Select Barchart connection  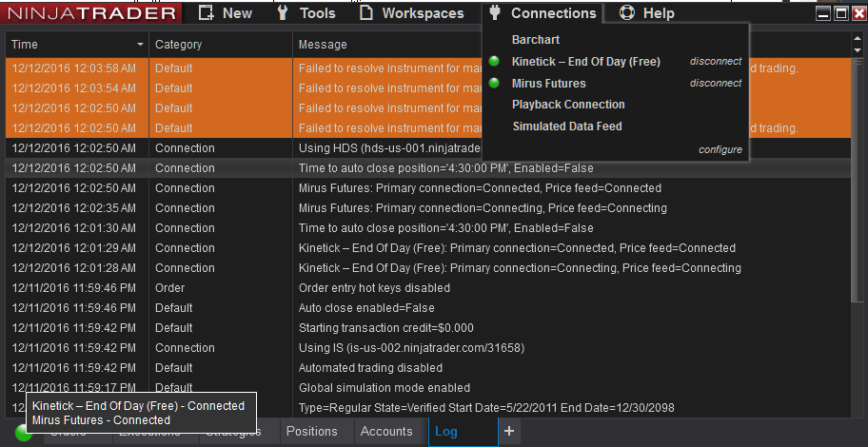[536, 40]
